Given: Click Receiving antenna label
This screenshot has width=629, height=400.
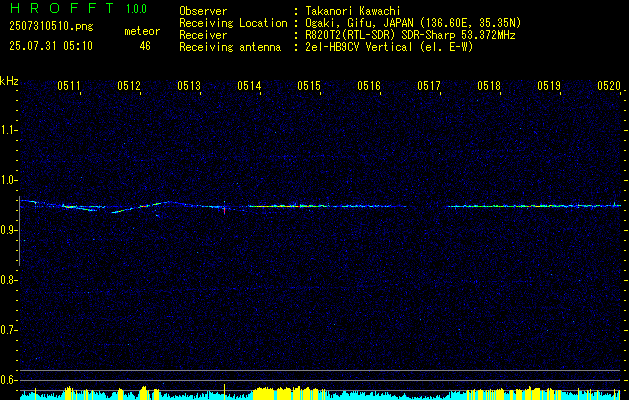Looking at the screenshot, I should [x=230, y=48].
